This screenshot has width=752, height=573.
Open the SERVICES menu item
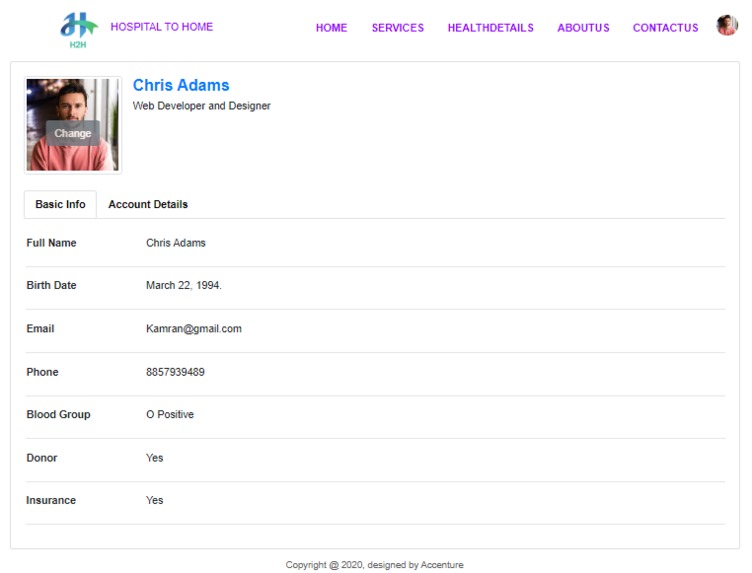coord(398,28)
